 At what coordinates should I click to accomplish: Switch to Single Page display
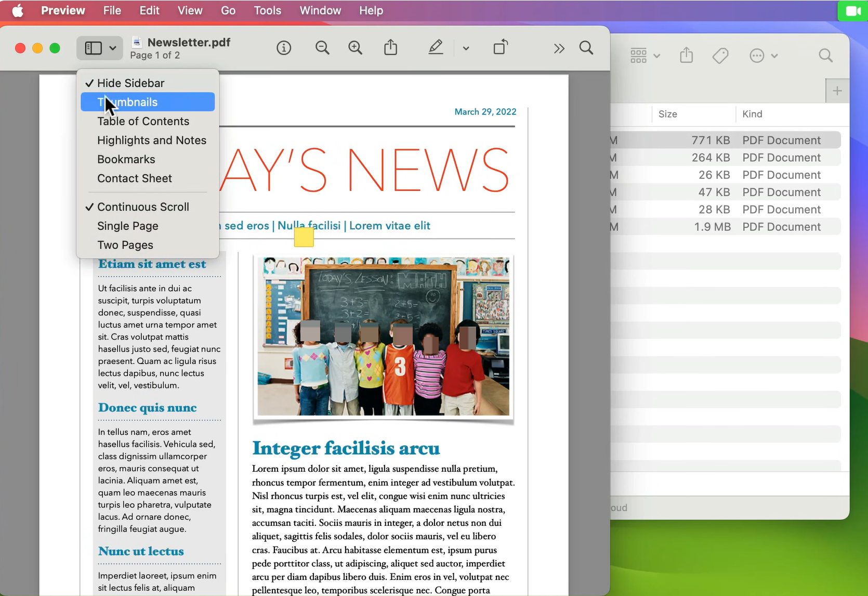point(148,226)
